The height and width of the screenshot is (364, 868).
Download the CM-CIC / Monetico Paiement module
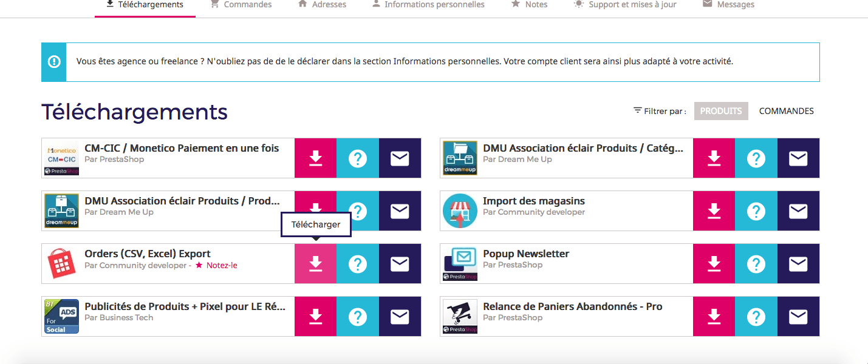point(315,158)
